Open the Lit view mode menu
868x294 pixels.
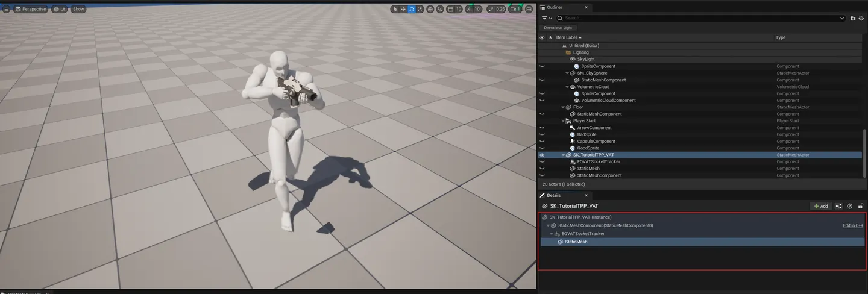point(60,9)
